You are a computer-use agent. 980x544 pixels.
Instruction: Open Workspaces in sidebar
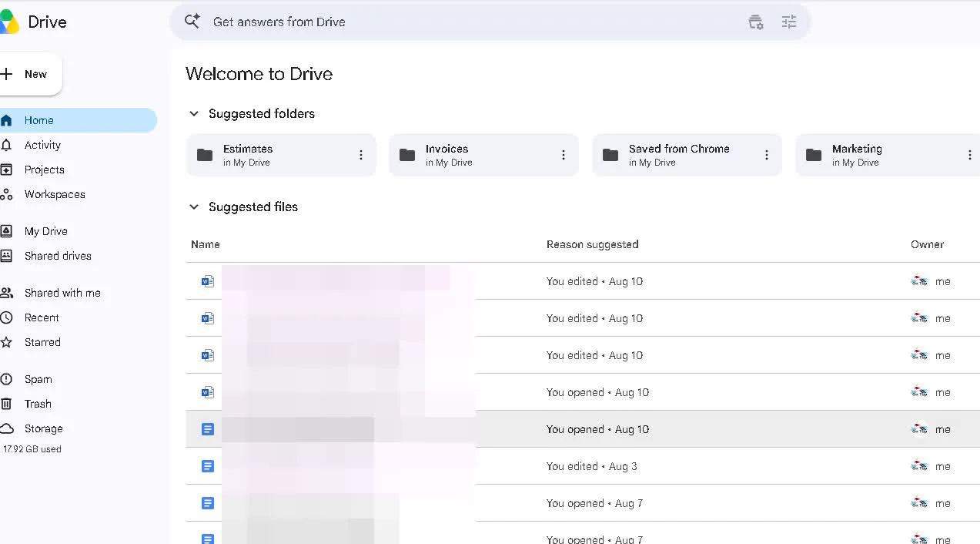coord(55,194)
